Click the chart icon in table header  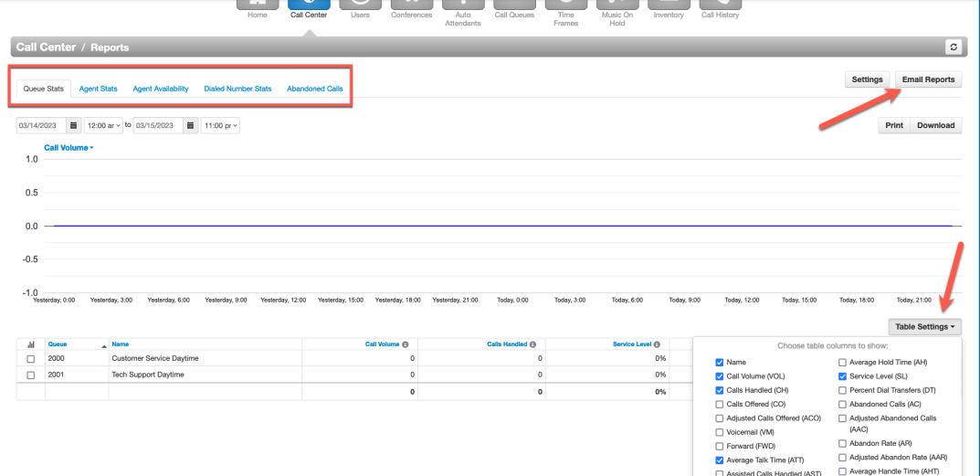pos(31,344)
